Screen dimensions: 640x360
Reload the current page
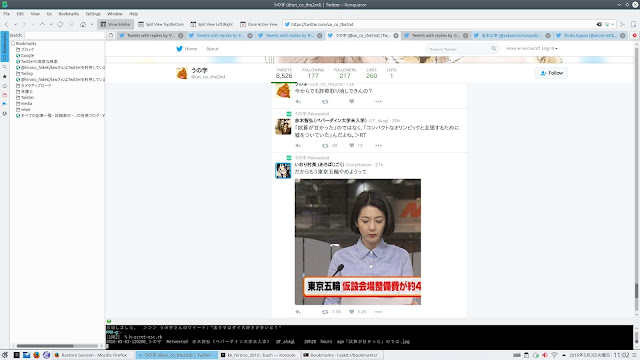(x=60, y=24)
